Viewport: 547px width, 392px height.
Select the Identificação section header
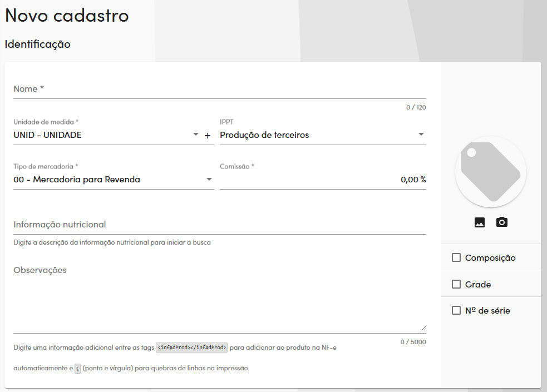pyautogui.click(x=37, y=44)
